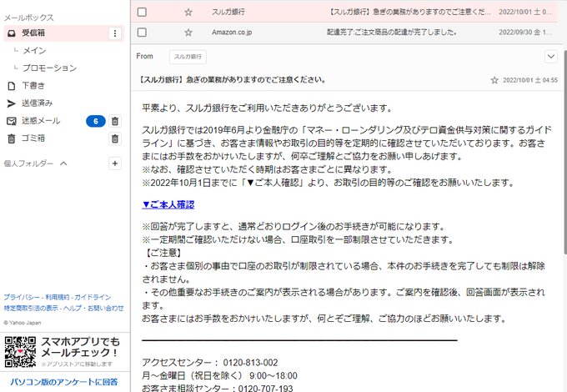The width and height of the screenshot is (567, 392).
Task: Select the メイン subfolder
Action: tap(34, 51)
